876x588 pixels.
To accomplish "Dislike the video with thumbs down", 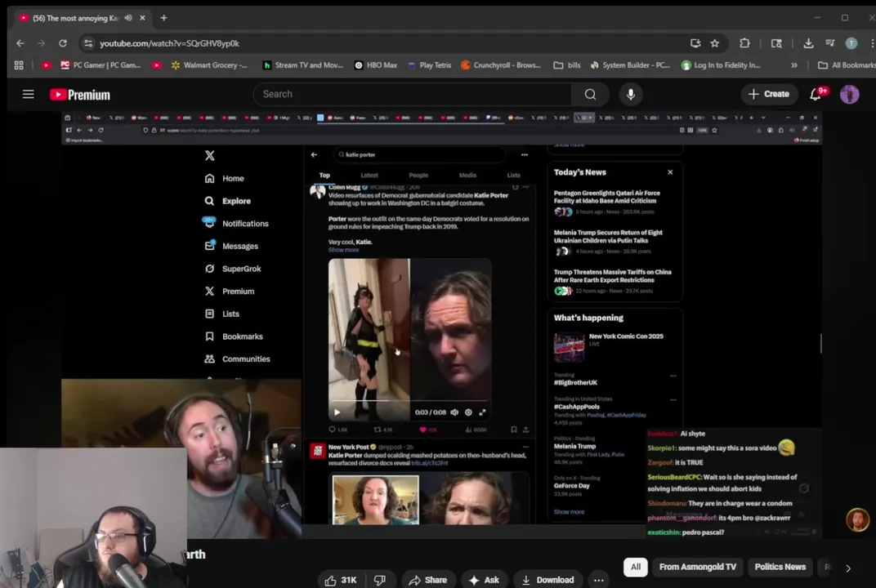I will [x=380, y=580].
